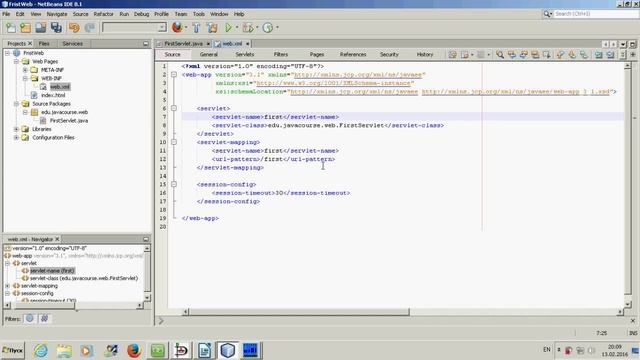Click the editor horizontal scrollbar
Screen dimensions: 640x360
tap(298, 312)
